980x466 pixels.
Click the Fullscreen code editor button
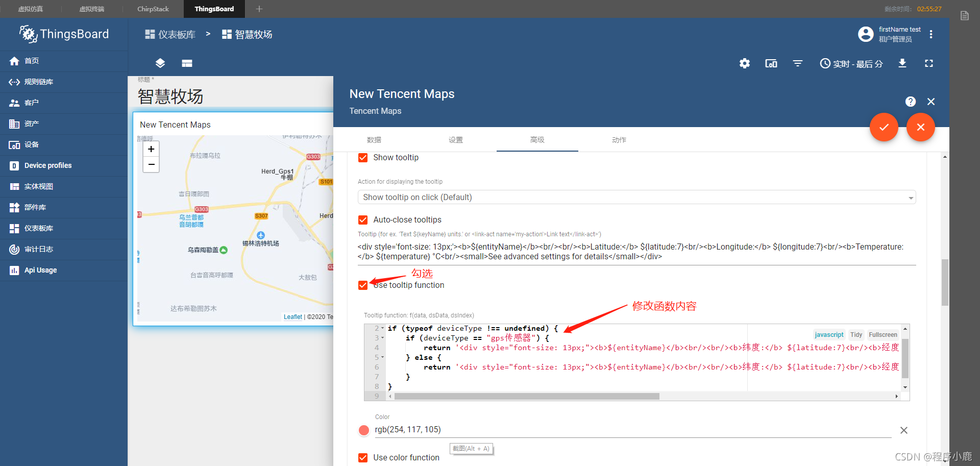coord(883,335)
